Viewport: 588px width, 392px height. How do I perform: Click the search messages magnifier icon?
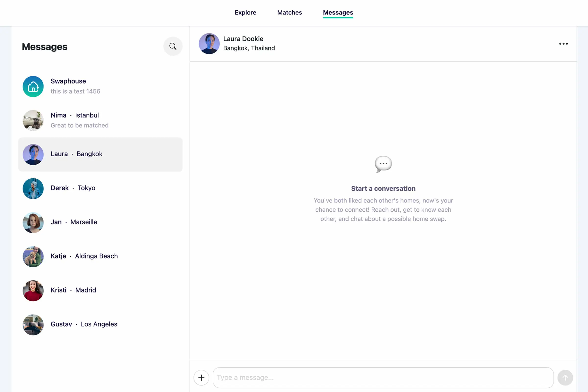coord(173,46)
